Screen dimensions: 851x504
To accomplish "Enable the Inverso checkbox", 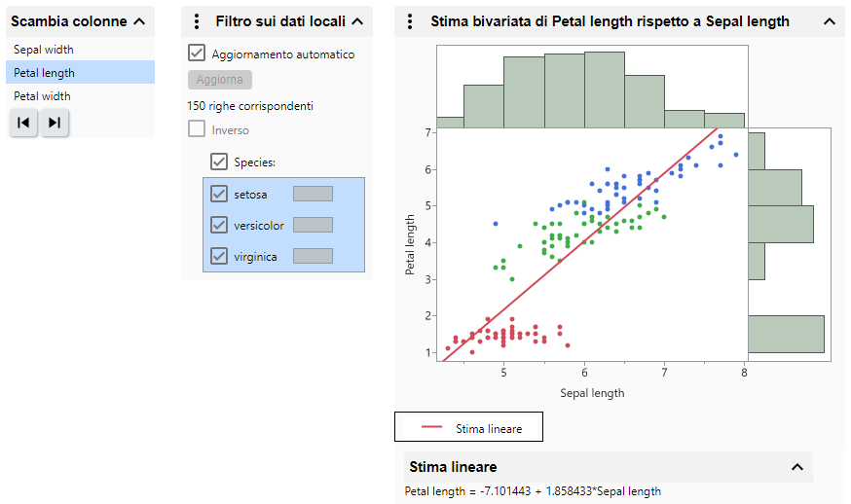I will pyautogui.click(x=197, y=129).
